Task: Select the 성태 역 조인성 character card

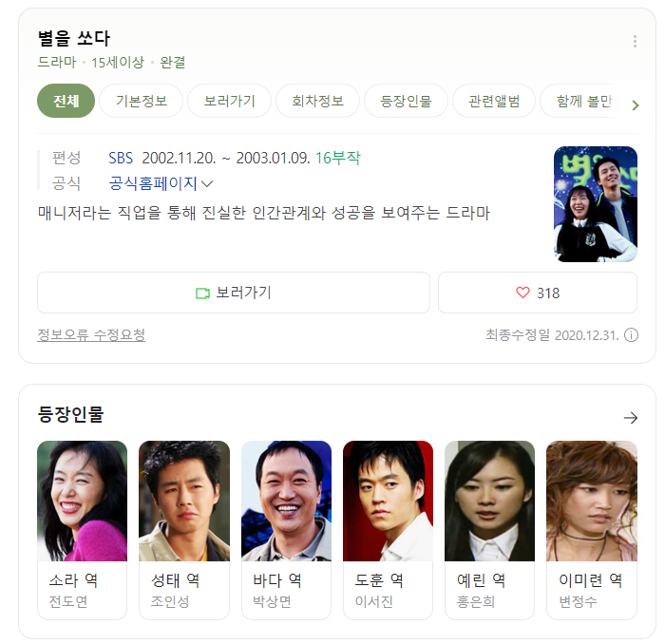Action: coord(184,530)
